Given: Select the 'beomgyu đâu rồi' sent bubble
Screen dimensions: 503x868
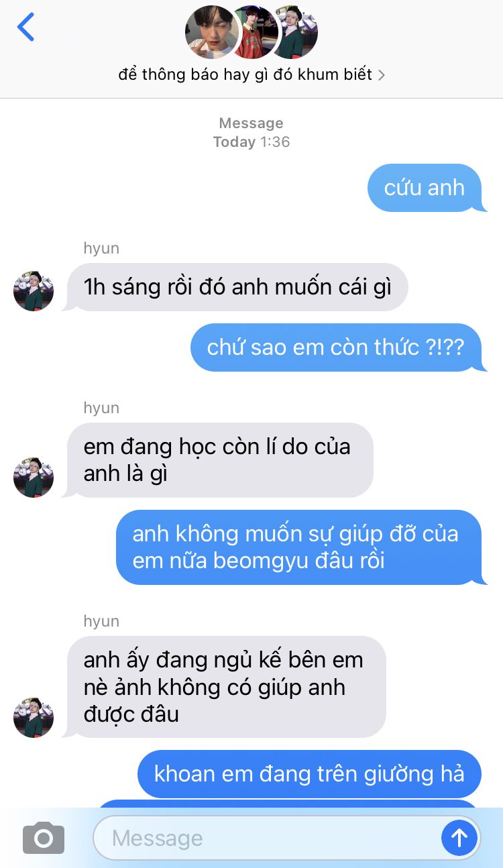Looking at the screenshot, I should pyautogui.click(x=300, y=547).
